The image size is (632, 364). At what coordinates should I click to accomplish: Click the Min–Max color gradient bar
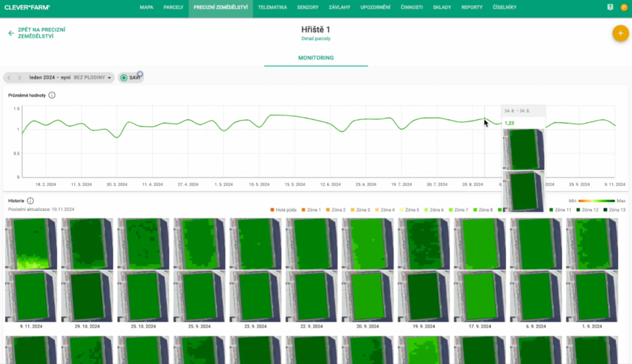point(597,201)
